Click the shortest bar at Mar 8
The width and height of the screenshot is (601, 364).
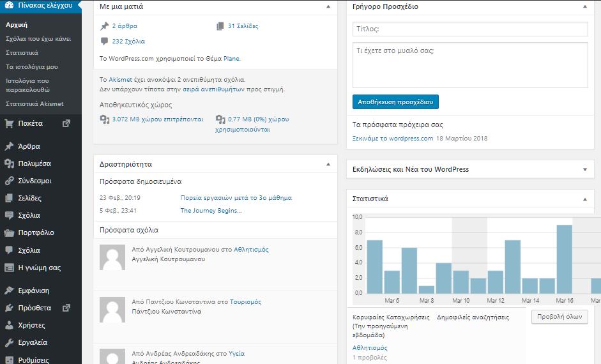pyautogui.click(x=427, y=290)
